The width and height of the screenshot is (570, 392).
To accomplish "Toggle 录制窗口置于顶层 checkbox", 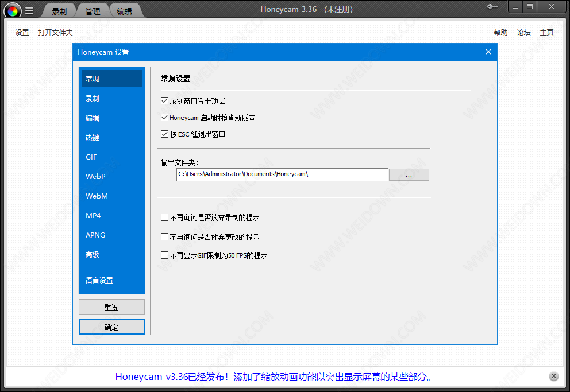I will (x=165, y=101).
